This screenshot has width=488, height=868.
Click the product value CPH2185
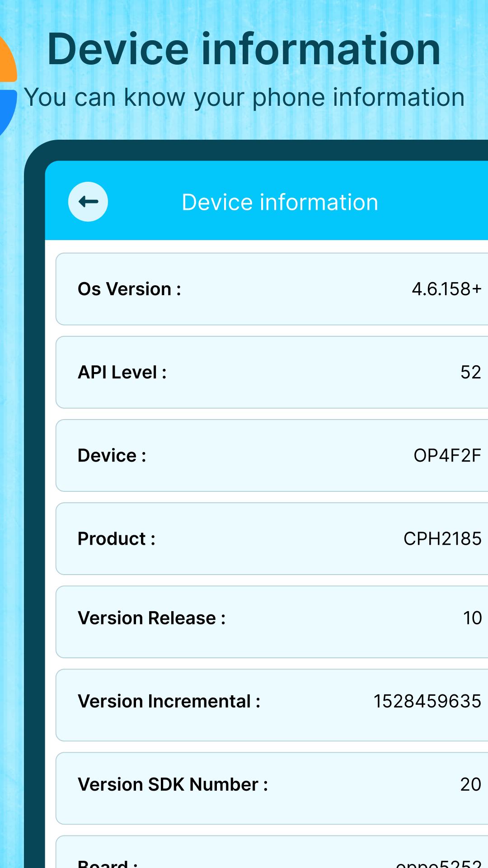tap(442, 538)
